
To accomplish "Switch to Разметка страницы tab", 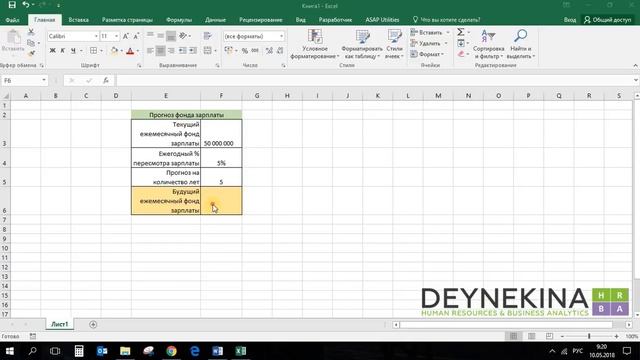I will (x=127, y=20).
